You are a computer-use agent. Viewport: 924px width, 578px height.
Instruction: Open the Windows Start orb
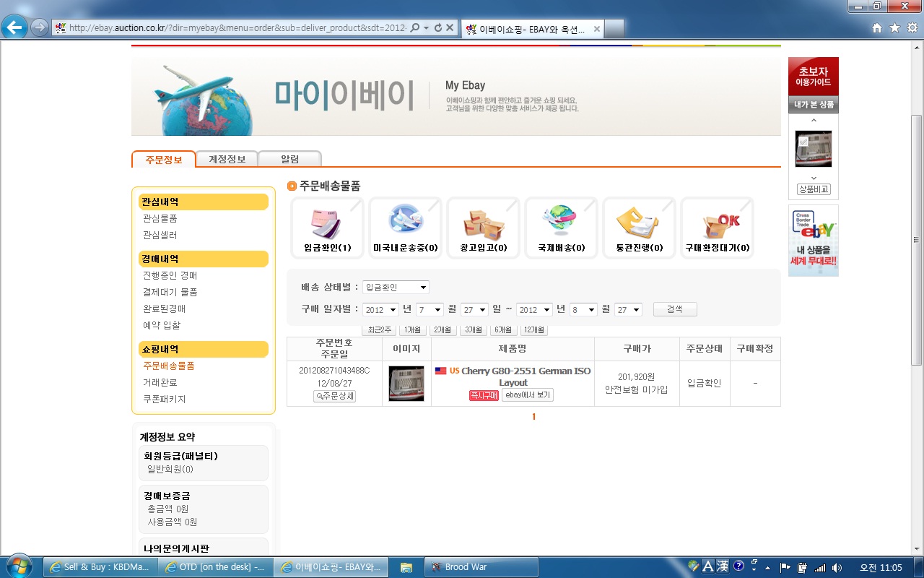[19, 566]
